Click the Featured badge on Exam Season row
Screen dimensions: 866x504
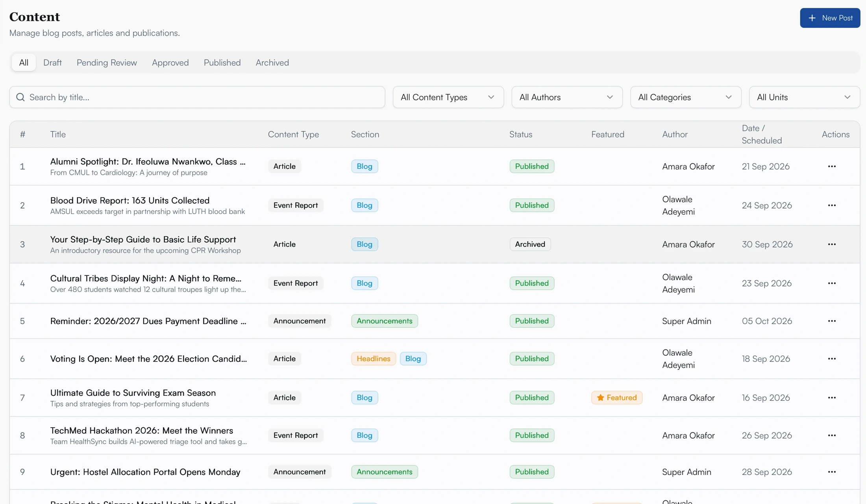coord(616,398)
